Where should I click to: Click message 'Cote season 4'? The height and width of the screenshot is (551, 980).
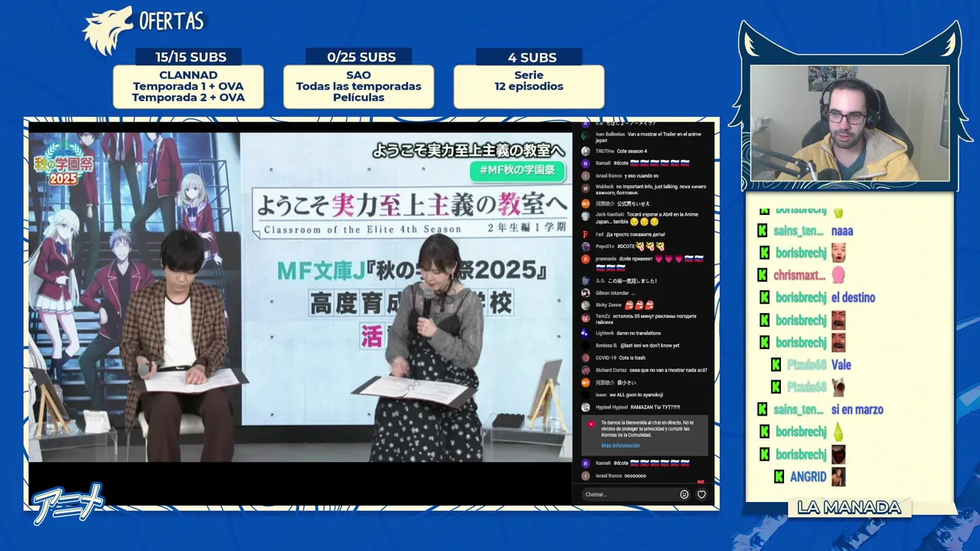pyautogui.click(x=632, y=152)
